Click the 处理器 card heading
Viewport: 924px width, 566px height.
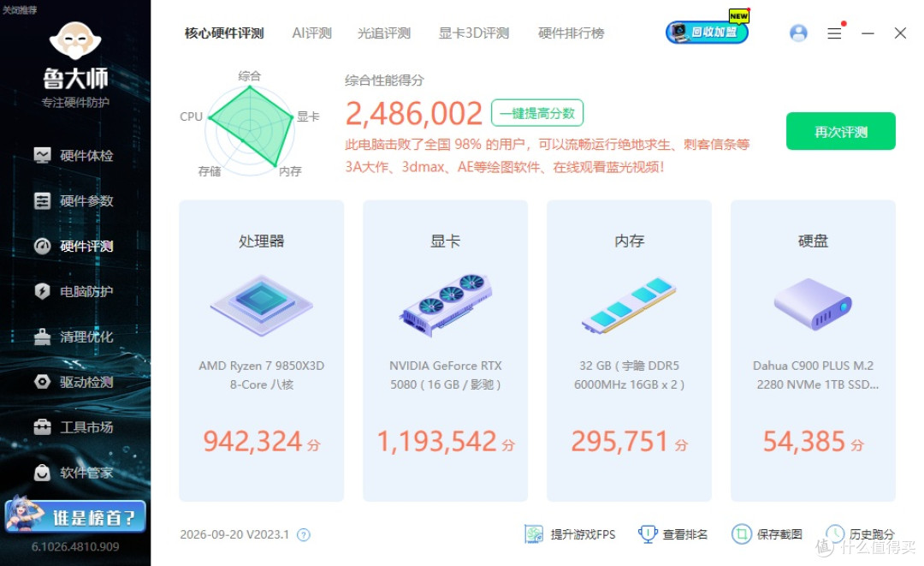point(262,241)
